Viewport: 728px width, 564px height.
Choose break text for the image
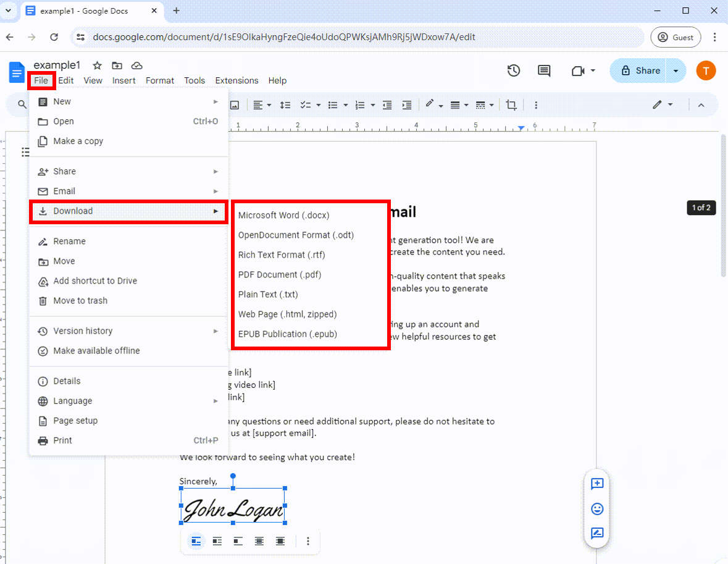238,541
